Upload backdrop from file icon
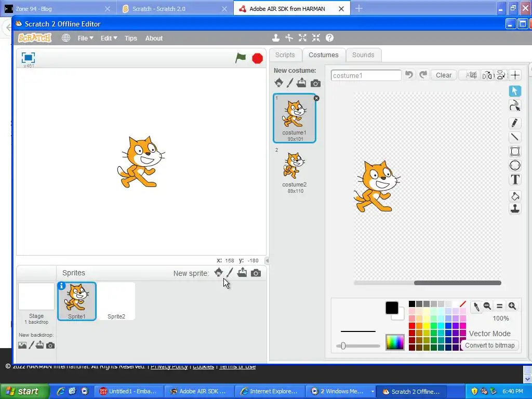The image size is (532, 399). (40, 345)
